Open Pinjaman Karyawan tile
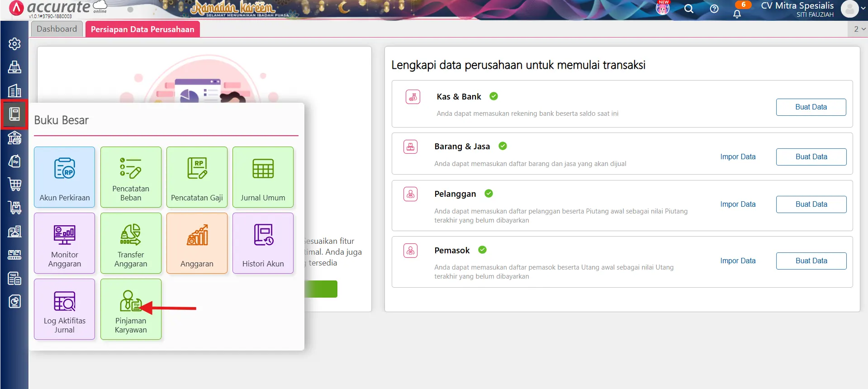The width and height of the screenshot is (868, 389). tap(131, 309)
